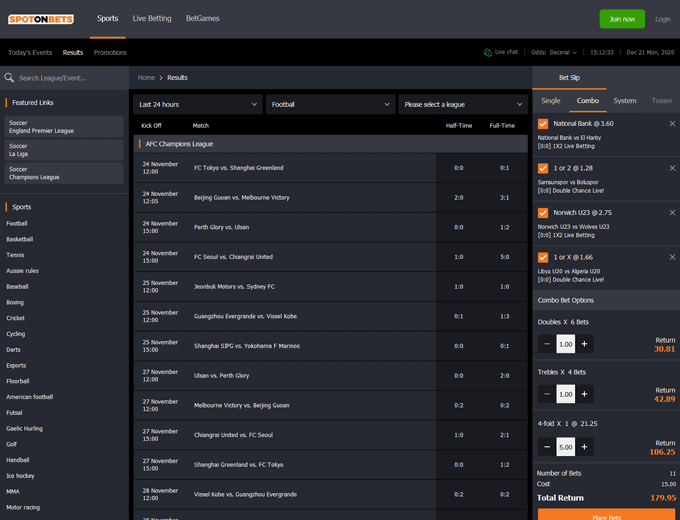
Task: Switch to System bet tab
Action: [625, 101]
